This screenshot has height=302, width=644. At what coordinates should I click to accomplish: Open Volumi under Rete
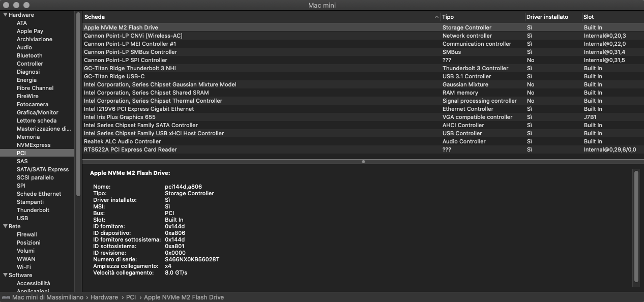click(x=25, y=251)
